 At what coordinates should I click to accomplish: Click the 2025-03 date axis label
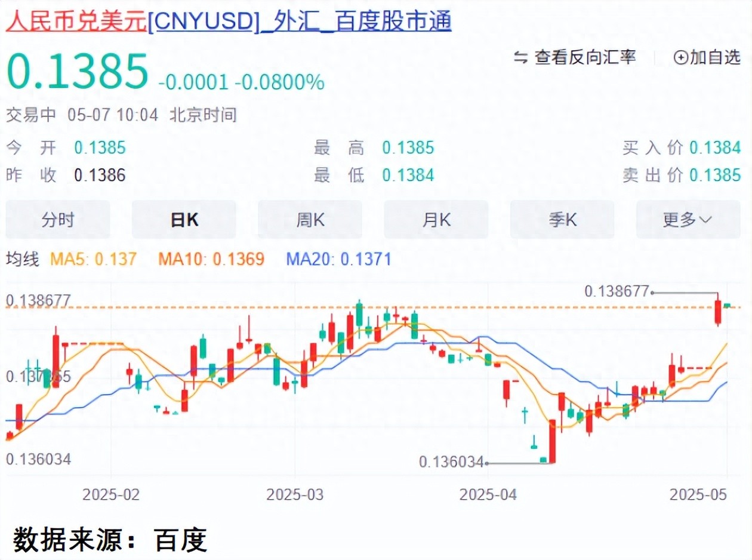[295, 494]
